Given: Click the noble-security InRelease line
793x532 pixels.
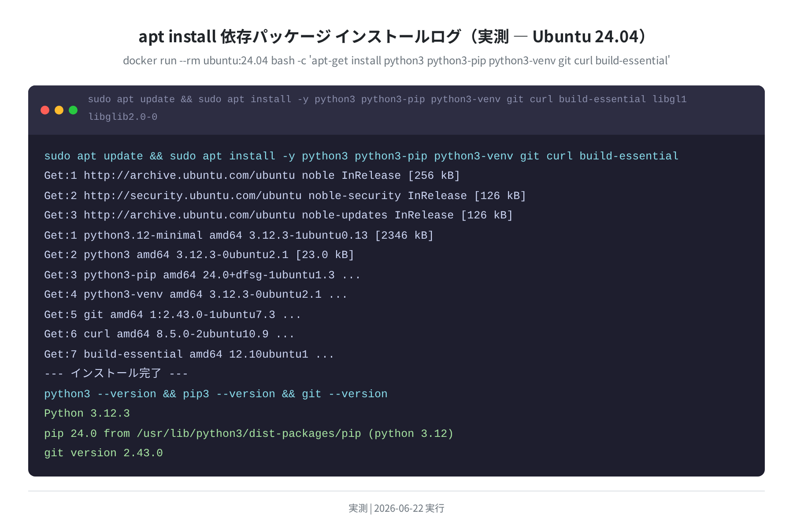Looking at the screenshot, I should [285, 196].
